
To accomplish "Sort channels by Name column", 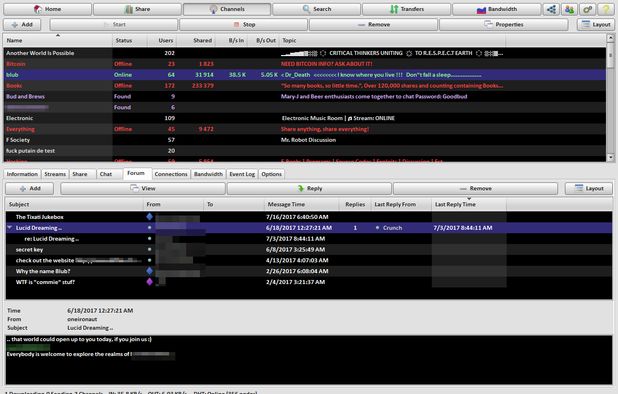I will [x=58, y=40].
